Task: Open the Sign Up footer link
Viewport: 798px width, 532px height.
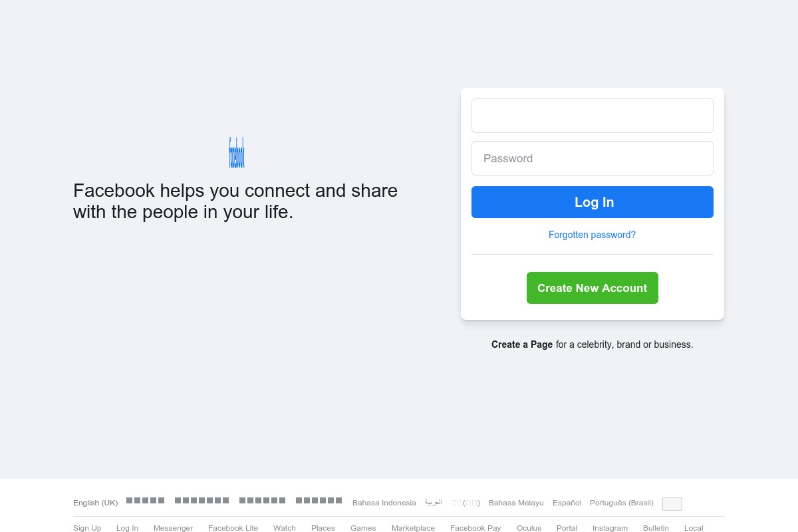Action: [x=87, y=528]
